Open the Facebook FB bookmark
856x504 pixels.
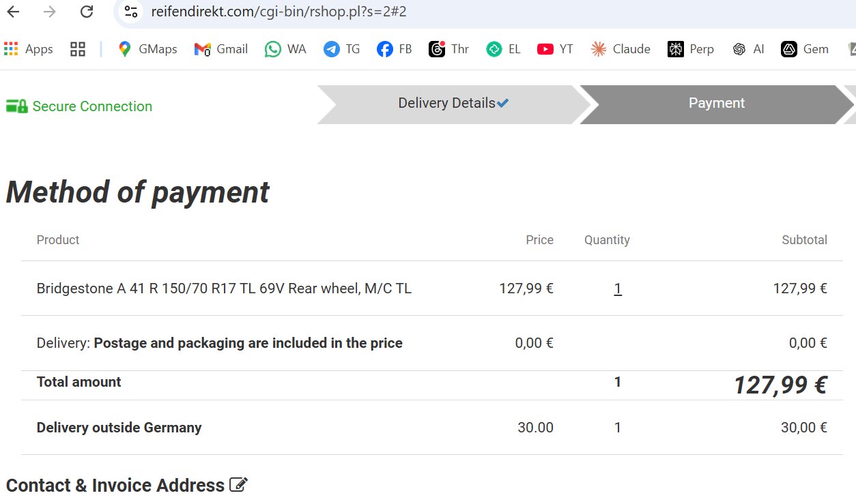coord(395,49)
